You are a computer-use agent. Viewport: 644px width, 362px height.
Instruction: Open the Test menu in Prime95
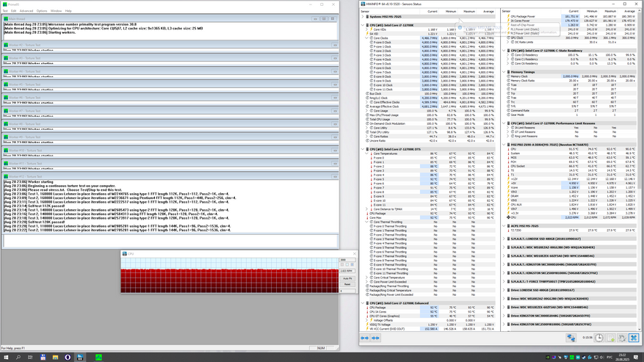point(5,11)
